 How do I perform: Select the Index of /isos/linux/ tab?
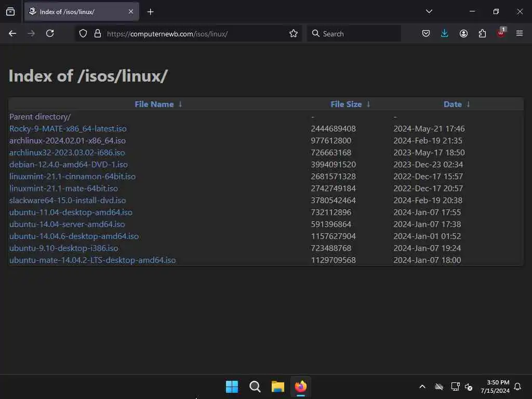click(82, 11)
